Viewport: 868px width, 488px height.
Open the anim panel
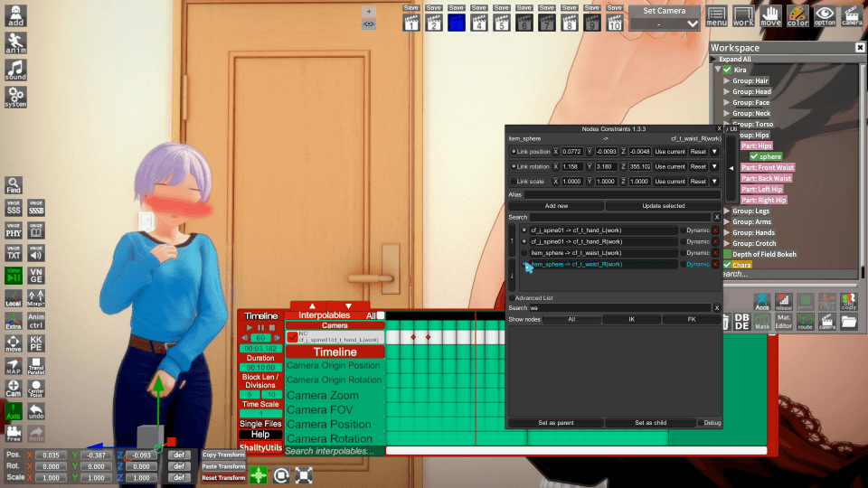[15, 43]
